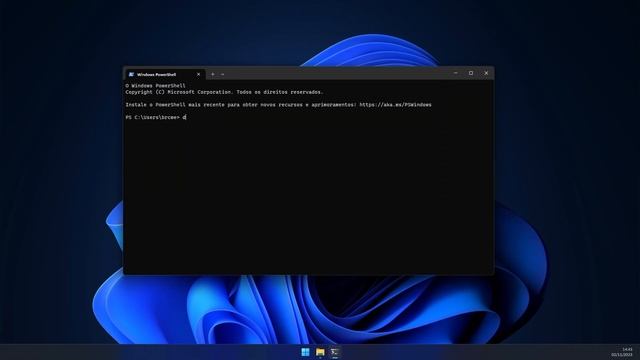This screenshot has height=360, width=640.
Task: Click the PowerShell icon in the tab
Action: (131, 74)
